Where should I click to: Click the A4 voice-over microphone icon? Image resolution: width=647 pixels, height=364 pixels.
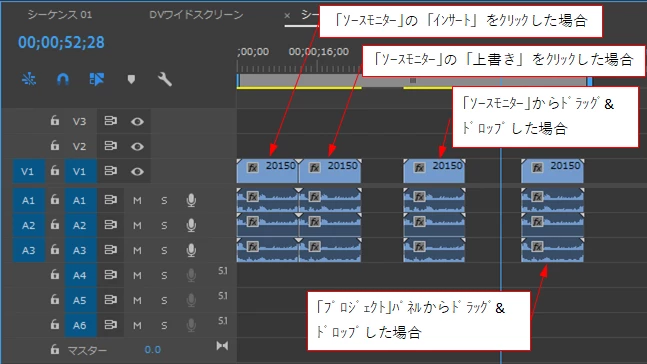[x=191, y=275]
